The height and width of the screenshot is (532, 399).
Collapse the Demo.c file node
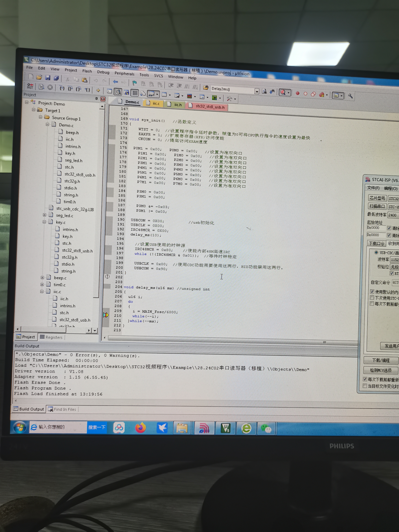47,124
